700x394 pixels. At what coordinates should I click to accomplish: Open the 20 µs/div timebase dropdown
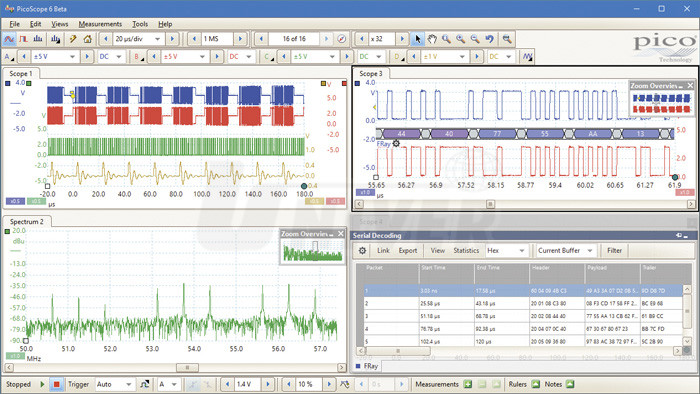138,39
